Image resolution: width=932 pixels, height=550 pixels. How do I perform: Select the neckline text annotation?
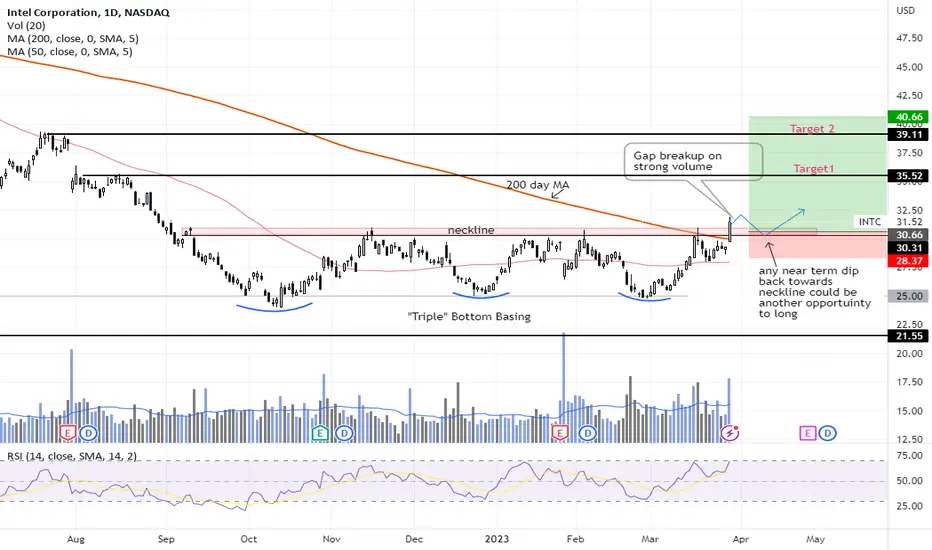(471, 230)
